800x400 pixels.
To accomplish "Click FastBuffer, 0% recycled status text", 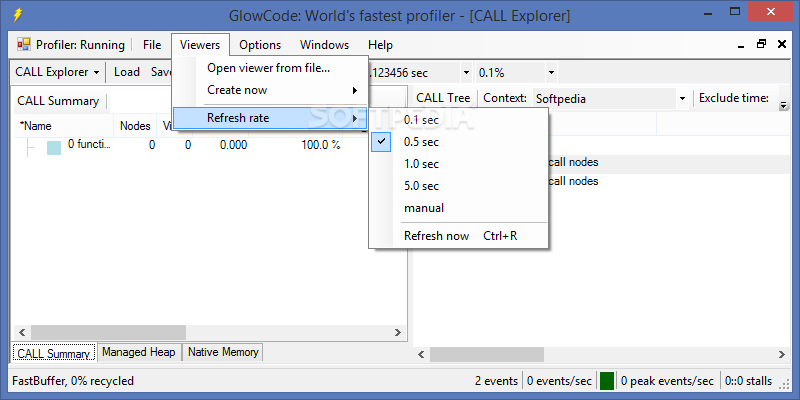I will 73,381.
